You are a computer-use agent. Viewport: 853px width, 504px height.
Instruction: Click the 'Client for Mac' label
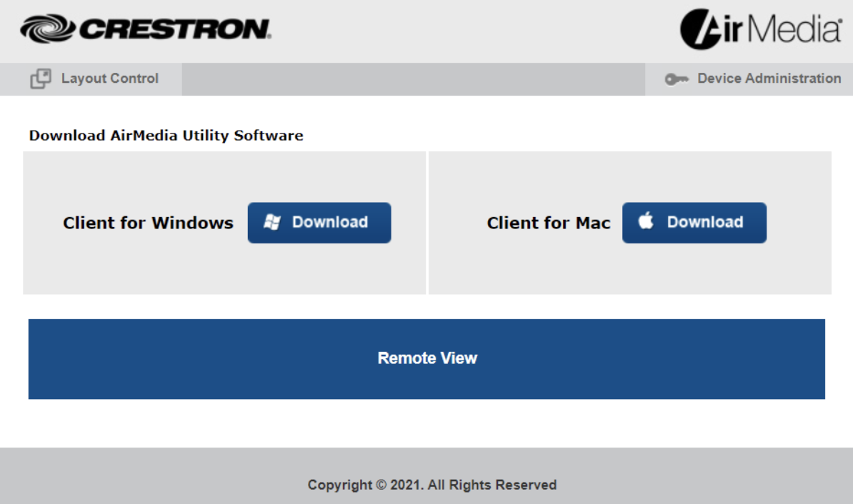[548, 223]
